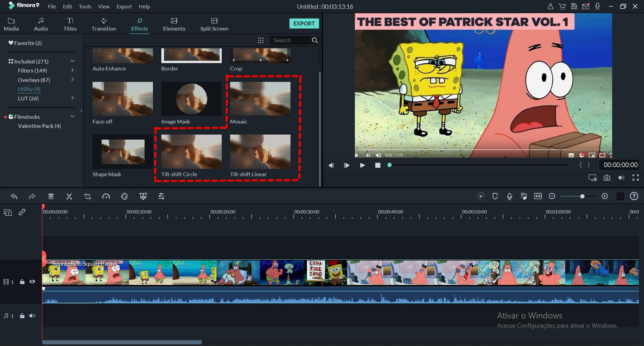Image resolution: width=644 pixels, height=346 pixels.
Task: Click the Zoom to fit timeline icon
Action: click(538, 196)
